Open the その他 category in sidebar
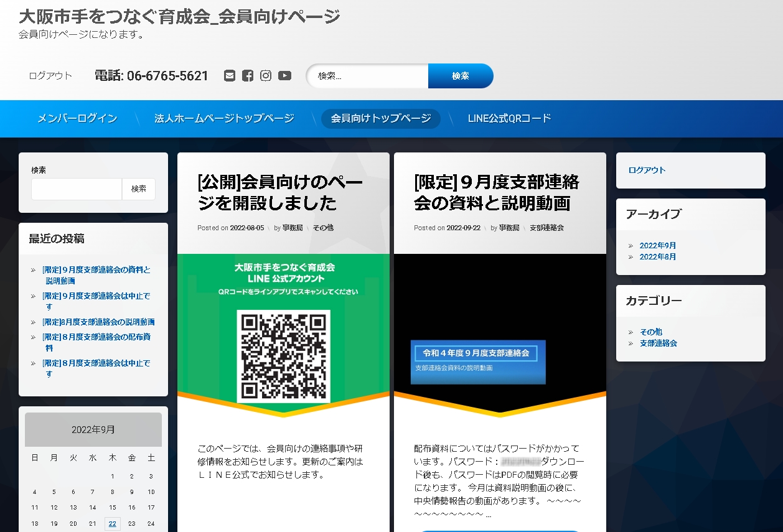 tap(650, 332)
